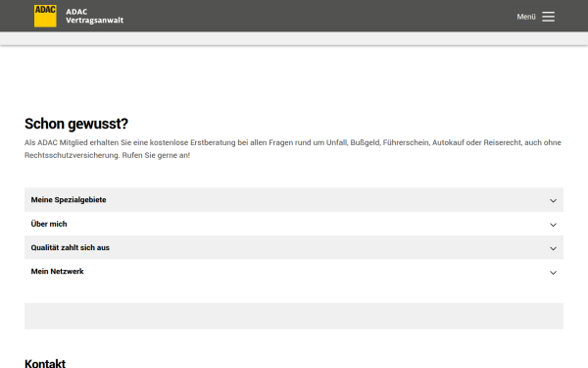Click the light gray strip under header
Screen dimensions: 588x368
coord(294,38)
